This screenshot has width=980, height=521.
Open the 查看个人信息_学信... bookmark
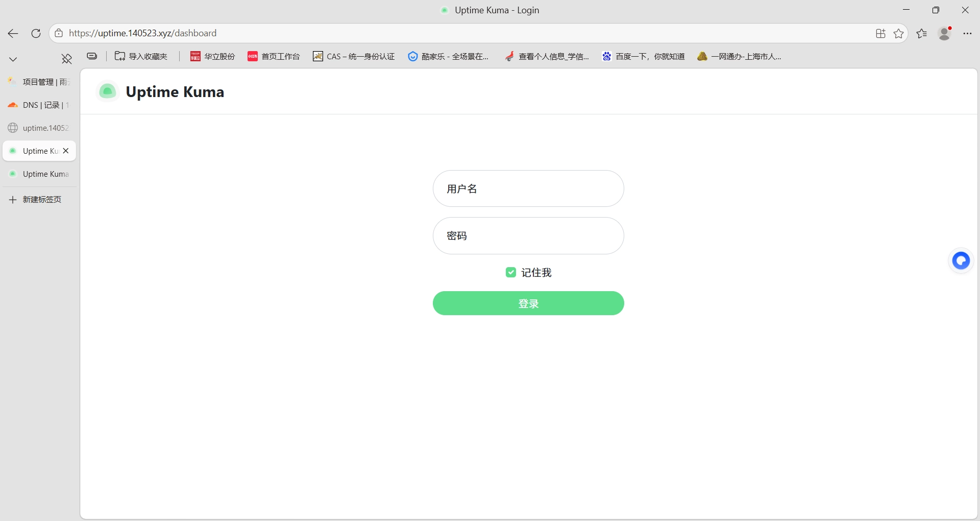547,56
